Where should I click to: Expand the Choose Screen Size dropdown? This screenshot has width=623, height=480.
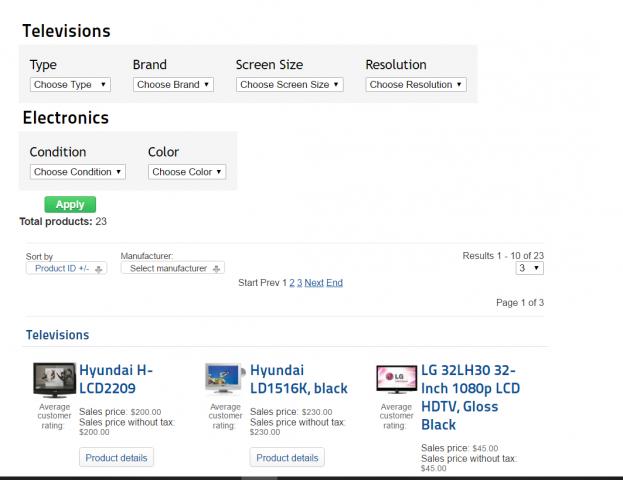290,85
